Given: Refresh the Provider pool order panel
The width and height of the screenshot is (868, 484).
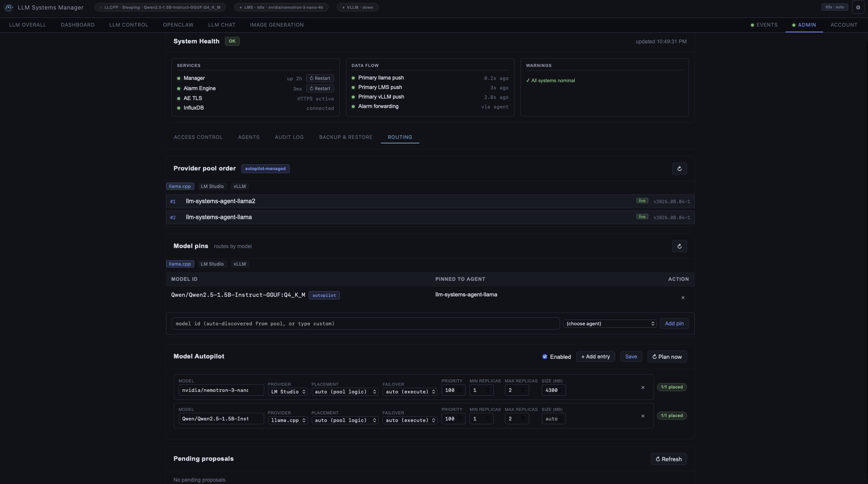Looking at the screenshot, I should pyautogui.click(x=679, y=169).
